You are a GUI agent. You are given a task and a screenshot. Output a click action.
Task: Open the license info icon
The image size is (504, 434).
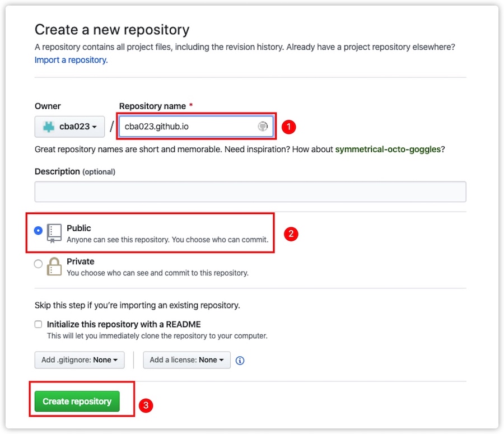point(240,361)
